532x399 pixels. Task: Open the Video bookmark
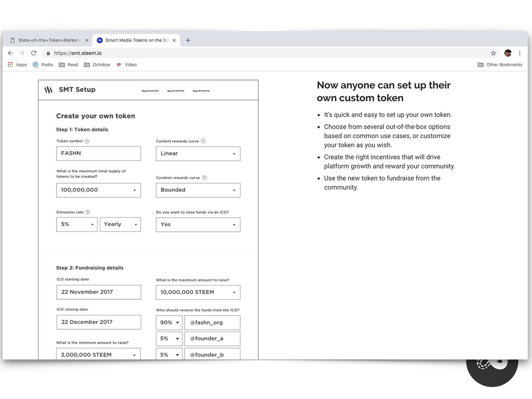(x=127, y=64)
